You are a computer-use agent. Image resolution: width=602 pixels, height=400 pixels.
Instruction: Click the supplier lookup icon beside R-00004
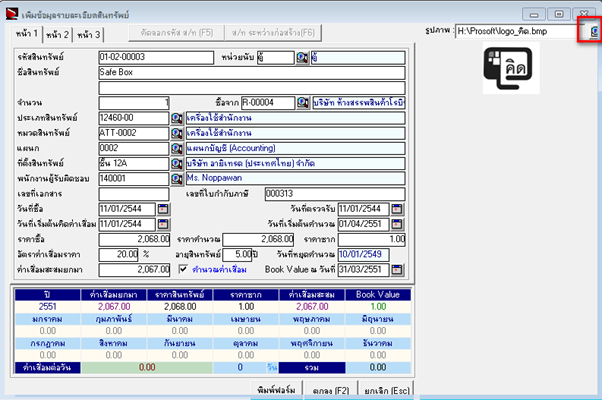tap(303, 102)
